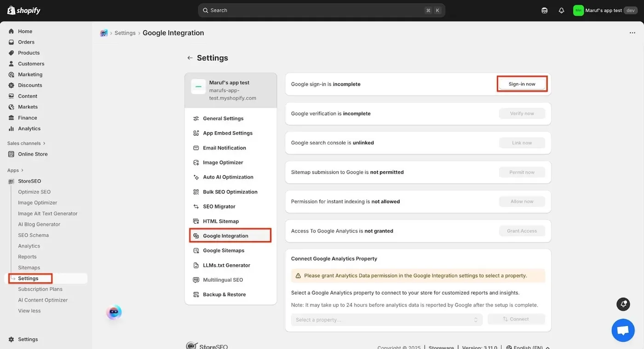Collapse app menu with View less

29,311
